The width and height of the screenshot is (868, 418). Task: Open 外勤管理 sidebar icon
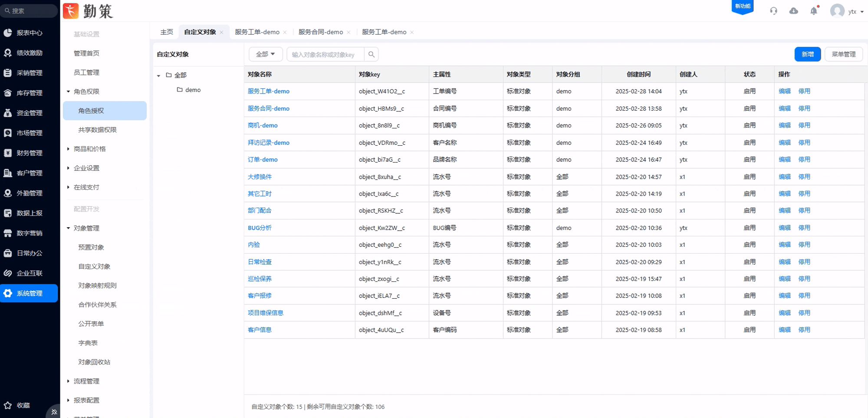tap(8, 193)
